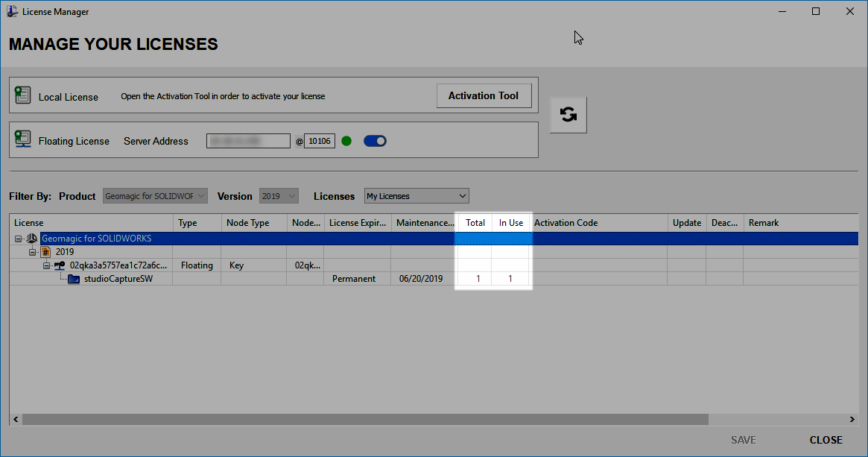This screenshot has height=457, width=868.
Task: Click the CLOSE button
Action: click(826, 440)
